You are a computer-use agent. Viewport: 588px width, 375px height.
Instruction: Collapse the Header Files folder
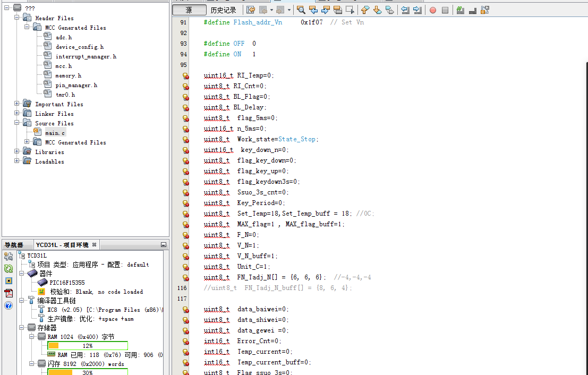17,18
